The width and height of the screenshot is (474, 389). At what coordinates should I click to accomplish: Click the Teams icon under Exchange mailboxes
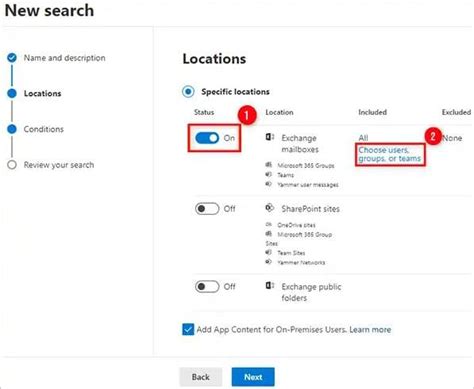[269, 174]
